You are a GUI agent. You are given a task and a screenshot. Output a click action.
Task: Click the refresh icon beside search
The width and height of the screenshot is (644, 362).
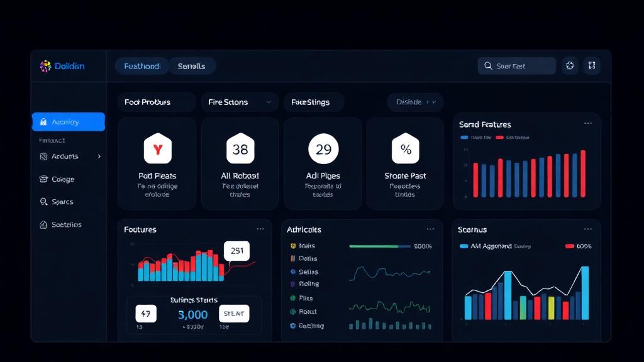[570, 65]
